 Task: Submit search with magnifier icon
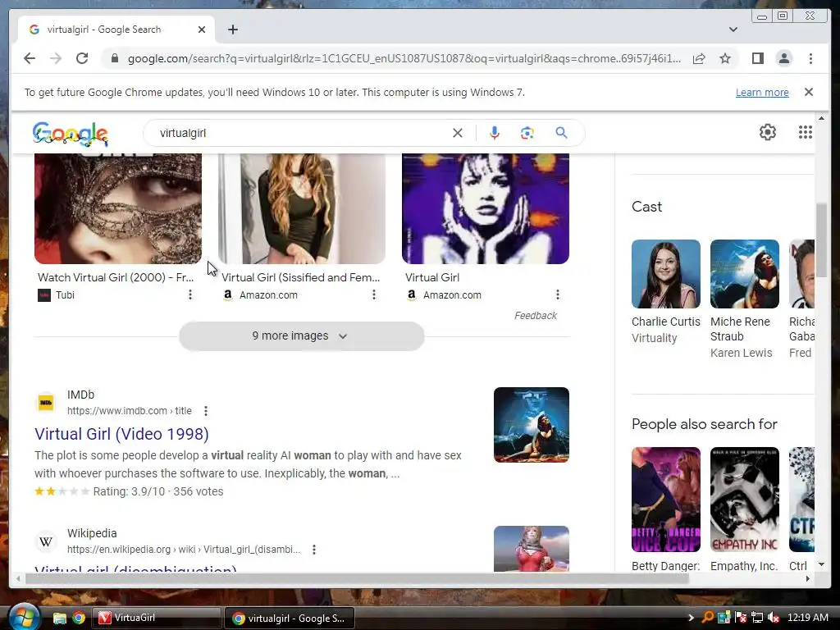coord(561,132)
